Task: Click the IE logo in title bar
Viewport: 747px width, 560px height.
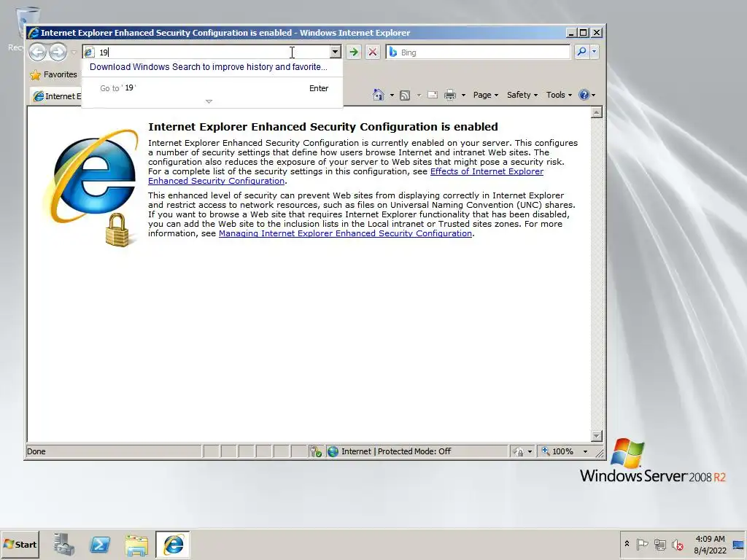Action: 34,33
